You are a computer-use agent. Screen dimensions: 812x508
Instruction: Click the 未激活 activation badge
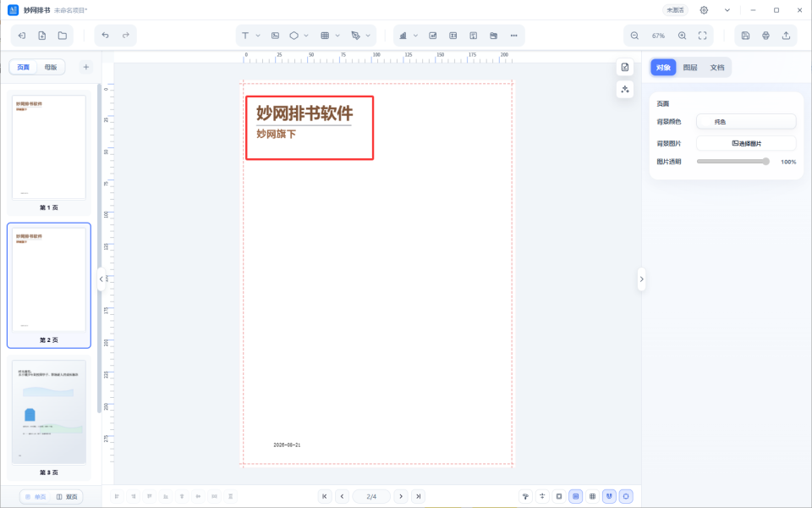(x=675, y=10)
